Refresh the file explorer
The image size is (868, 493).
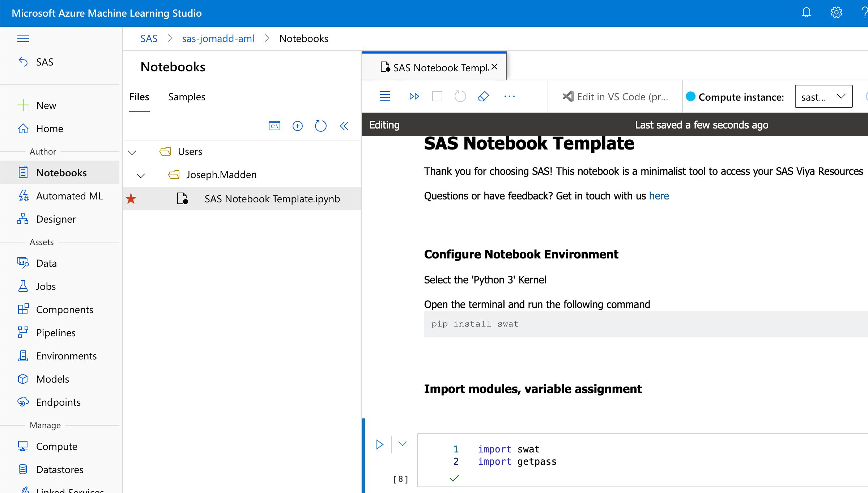[320, 126]
